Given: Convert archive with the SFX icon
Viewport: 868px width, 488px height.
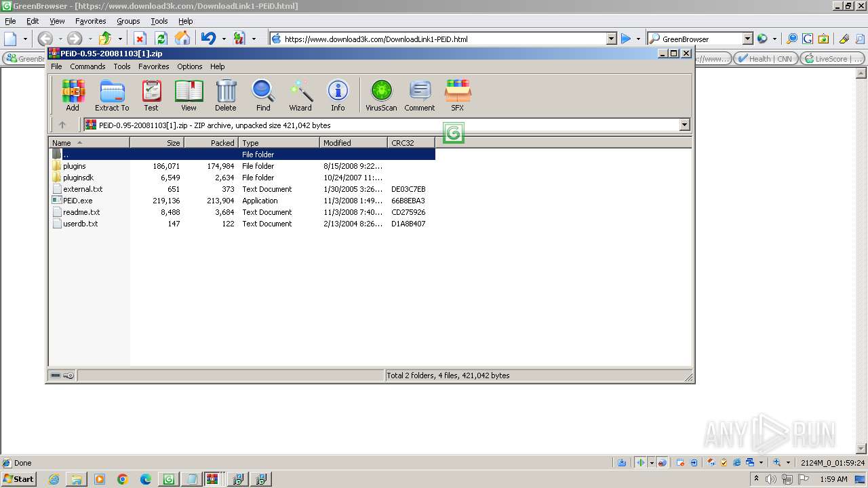Looking at the screenshot, I should tap(458, 95).
